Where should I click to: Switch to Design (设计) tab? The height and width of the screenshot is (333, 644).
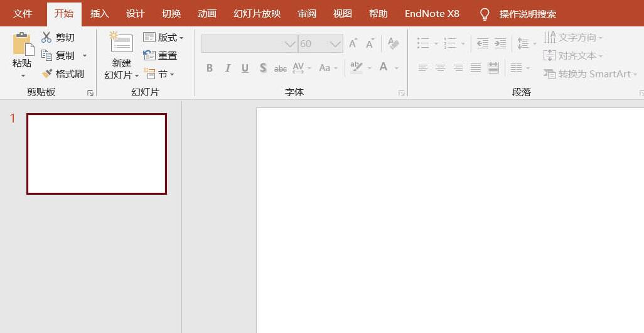pyautogui.click(x=136, y=14)
